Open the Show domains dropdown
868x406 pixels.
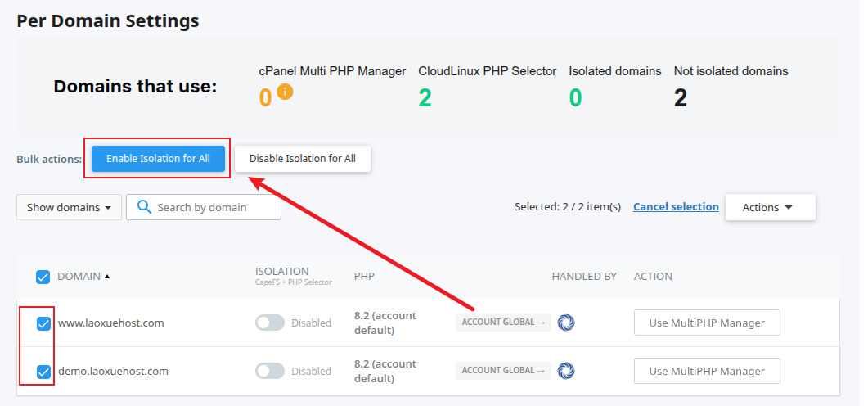click(69, 207)
